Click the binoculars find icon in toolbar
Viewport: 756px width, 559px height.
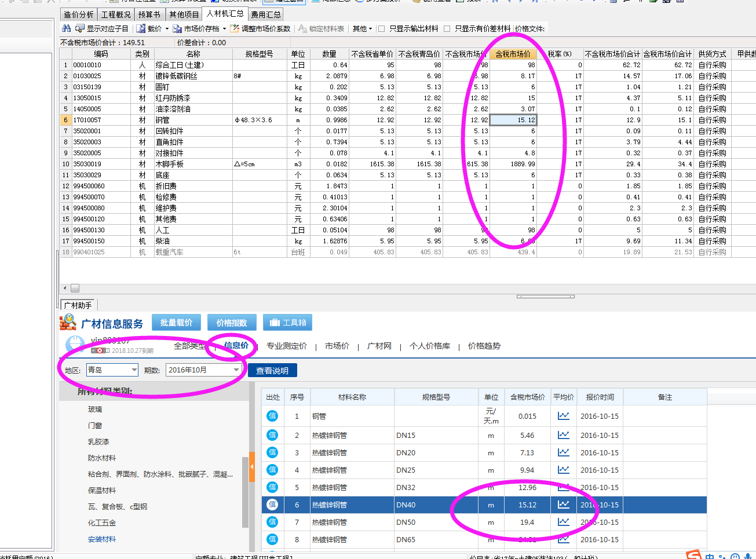click(66, 28)
